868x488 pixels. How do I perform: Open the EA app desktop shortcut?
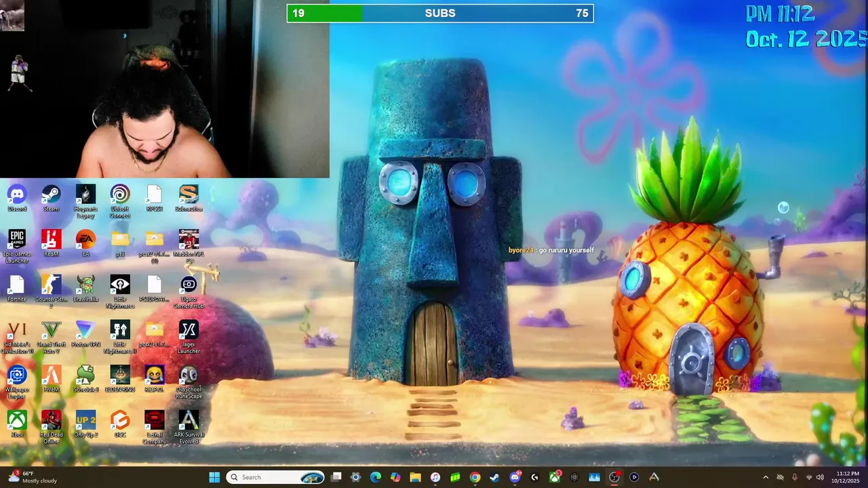point(85,243)
